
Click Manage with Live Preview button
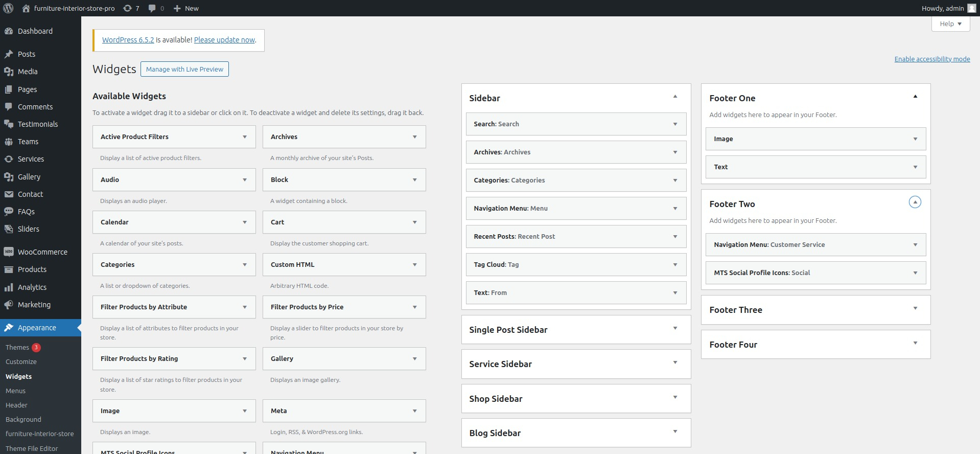coord(184,69)
